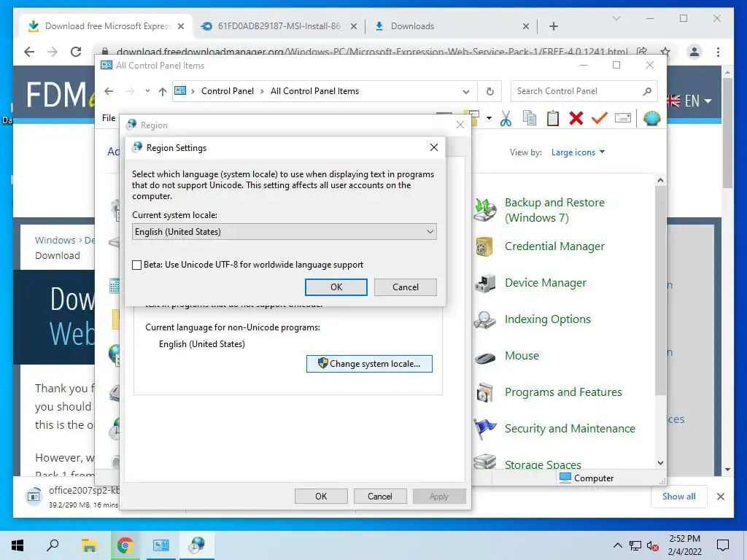Click Cancel in Region dialog

(x=379, y=496)
